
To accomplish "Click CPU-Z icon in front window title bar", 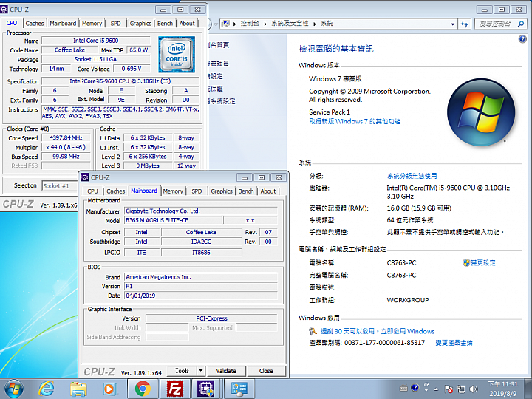I will click(x=85, y=177).
